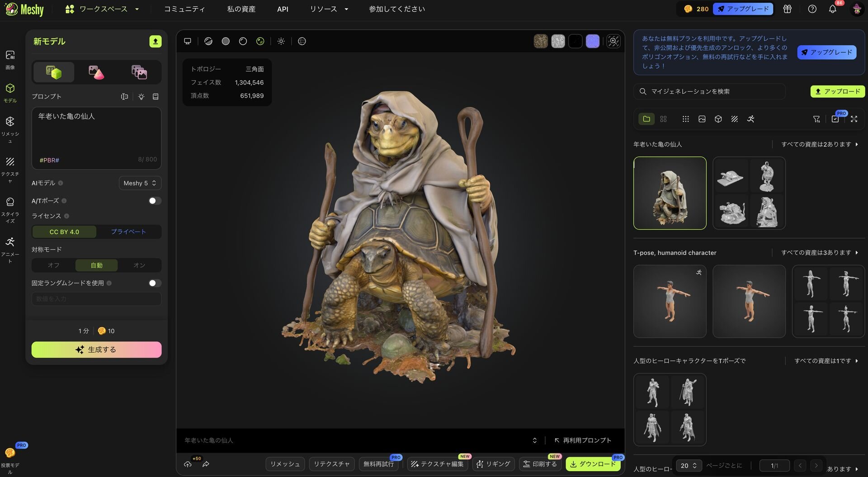Image resolution: width=868 pixels, height=477 pixels.
Task: Click the texture zoom magnifier icon
Action: coord(613,41)
